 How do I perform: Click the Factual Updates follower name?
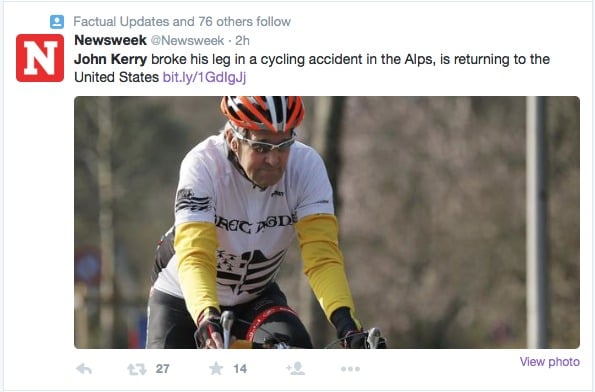(121, 22)
